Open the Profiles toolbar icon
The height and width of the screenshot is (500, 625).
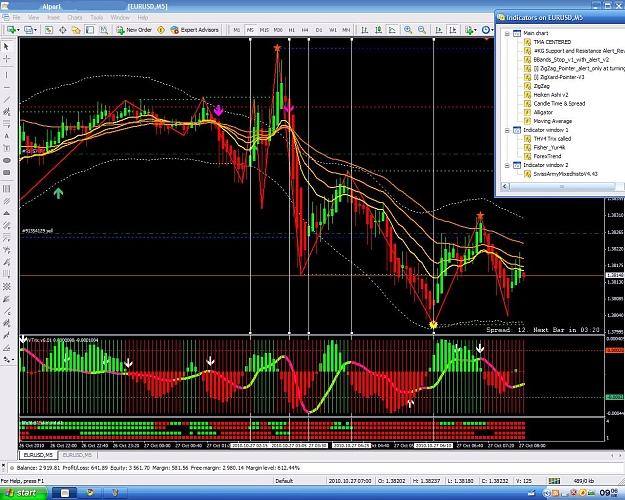(x=28, y=30)
